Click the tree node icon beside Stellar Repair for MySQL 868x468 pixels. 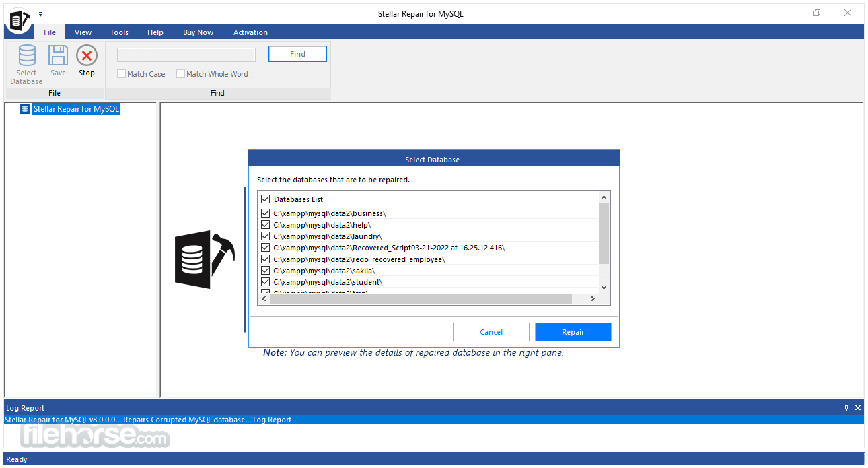25,109
